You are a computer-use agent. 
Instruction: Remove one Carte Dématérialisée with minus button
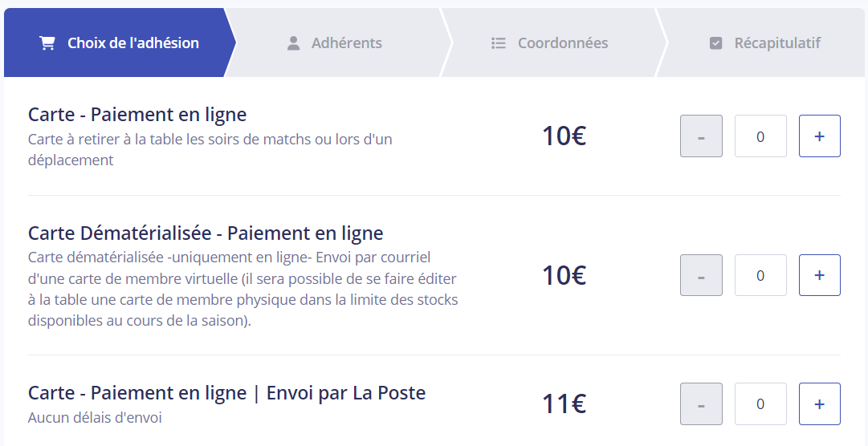pyautogui.click(x=701, y=275)
